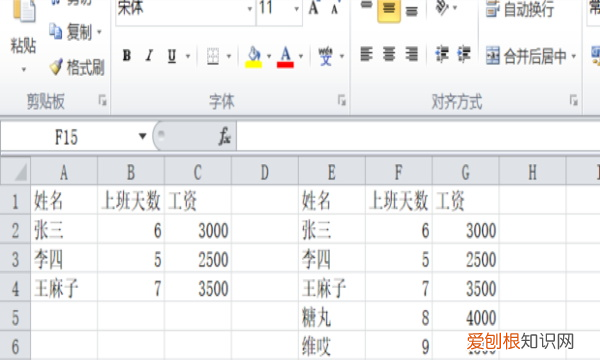Click cell B1 上班天数 in column B

tap(131, 200)
